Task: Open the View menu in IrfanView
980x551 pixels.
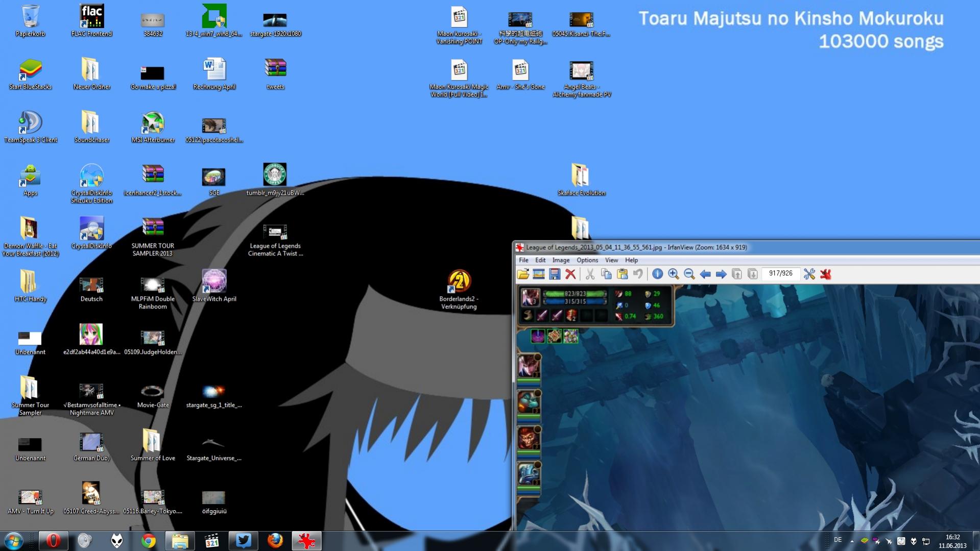Action: point(611,260)
